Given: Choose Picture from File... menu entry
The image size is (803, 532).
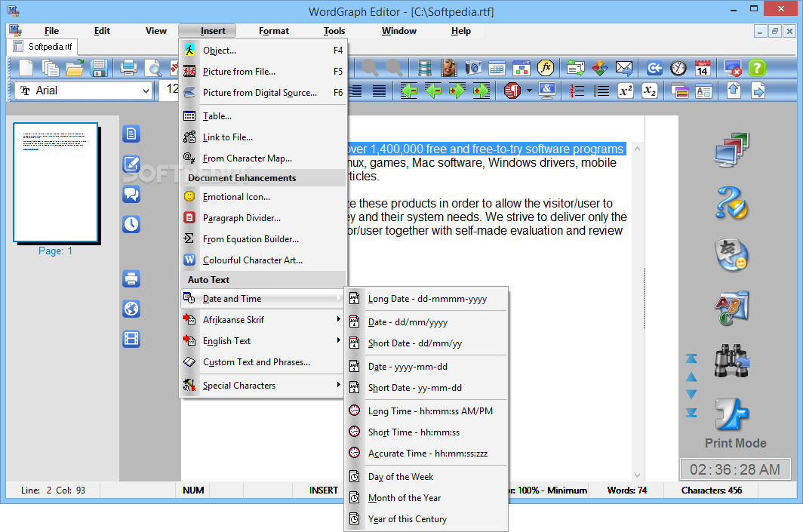Looking at the screenshot, I should (263, 71).
